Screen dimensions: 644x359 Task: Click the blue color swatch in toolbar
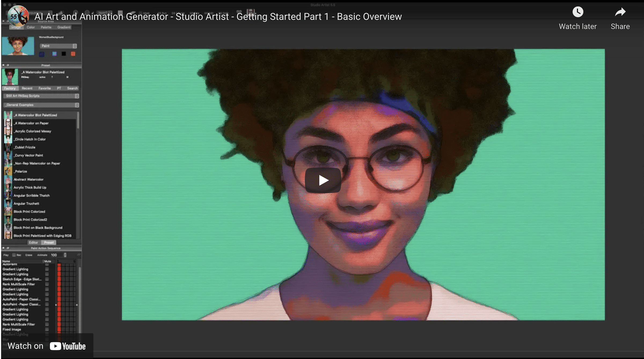[x=42, y=53]
